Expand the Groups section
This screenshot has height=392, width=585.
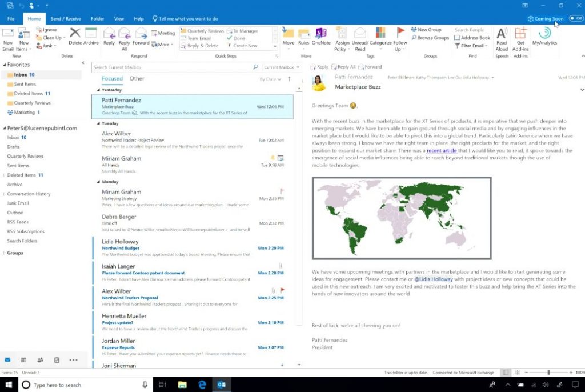(4, 253)
